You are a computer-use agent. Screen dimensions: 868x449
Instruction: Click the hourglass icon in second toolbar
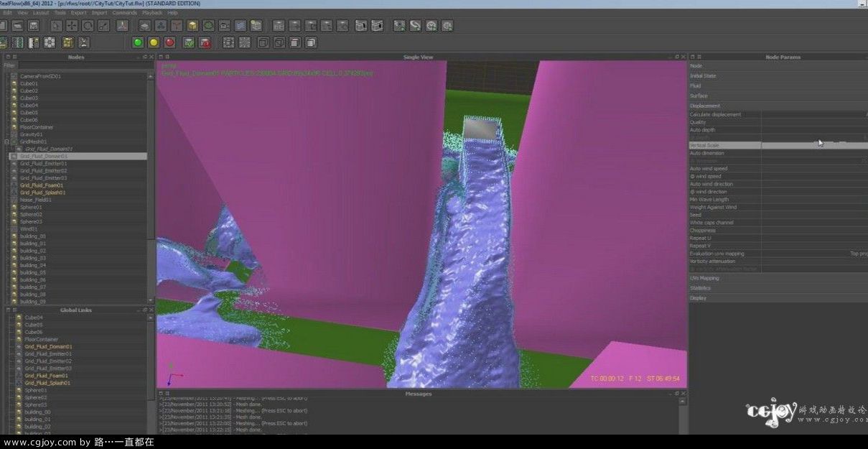(x=84, y=42)
